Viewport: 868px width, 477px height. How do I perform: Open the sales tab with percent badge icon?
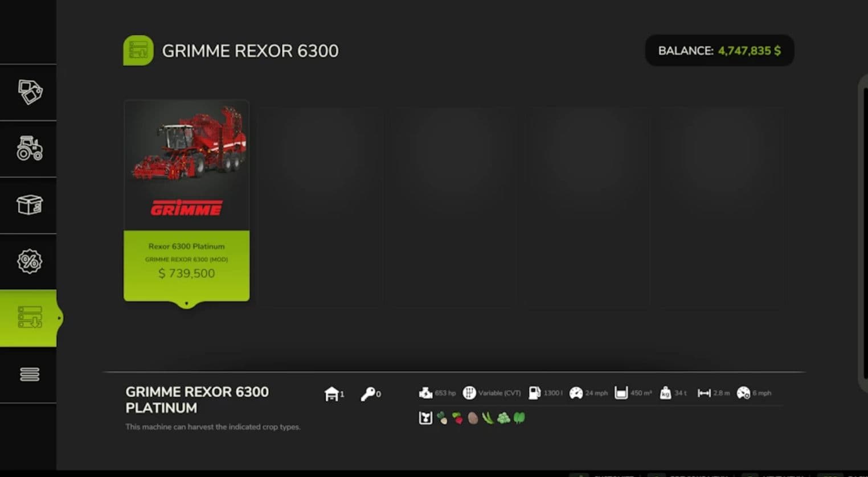pyautogui.click(x=30, y=261)
